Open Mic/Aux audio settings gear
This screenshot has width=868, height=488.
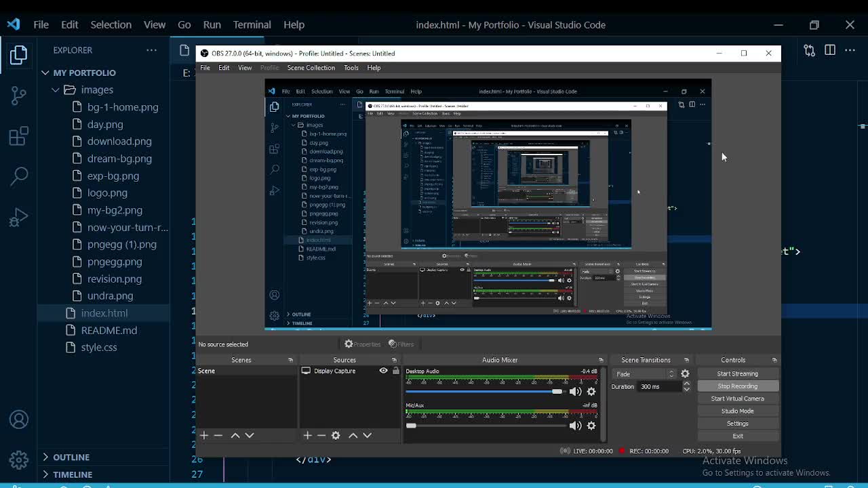[x=591, y=426]
